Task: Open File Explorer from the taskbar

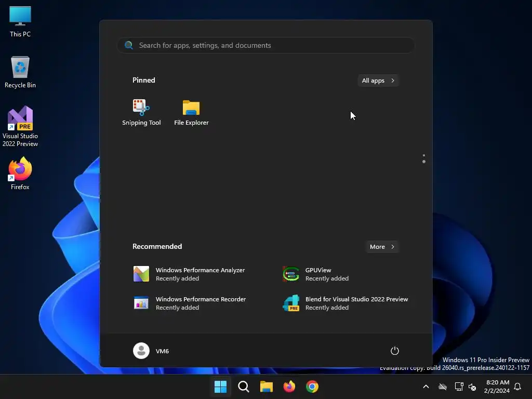Action: (x=267, y=387)
